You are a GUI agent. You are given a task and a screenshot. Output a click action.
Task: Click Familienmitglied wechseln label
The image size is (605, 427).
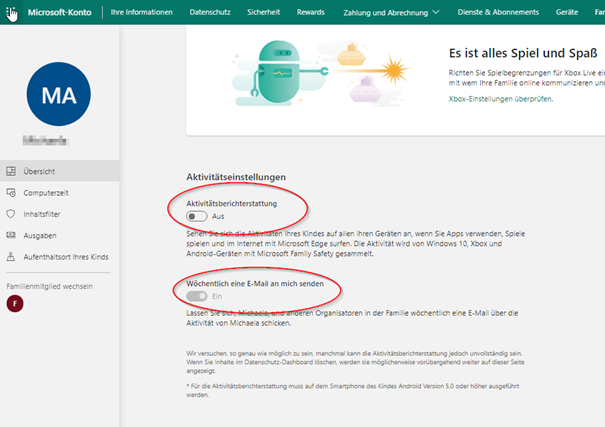click(x=49, y=286)
